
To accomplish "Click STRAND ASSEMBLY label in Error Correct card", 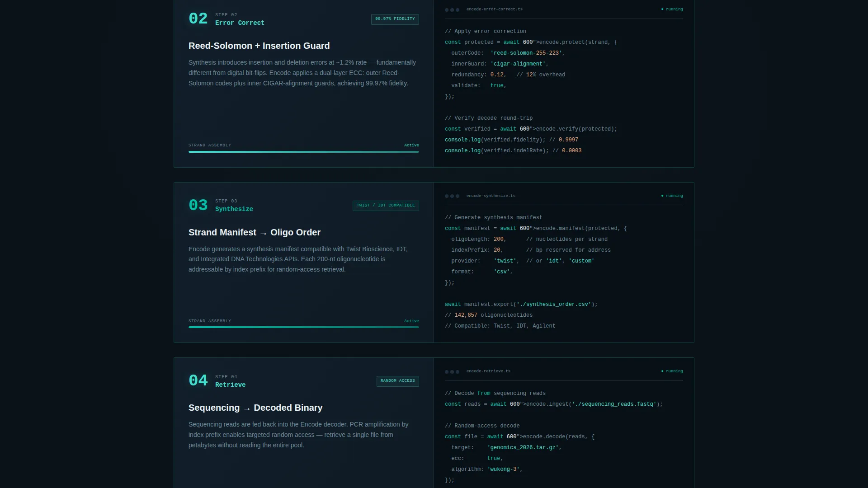I will (x=210, y=145).
